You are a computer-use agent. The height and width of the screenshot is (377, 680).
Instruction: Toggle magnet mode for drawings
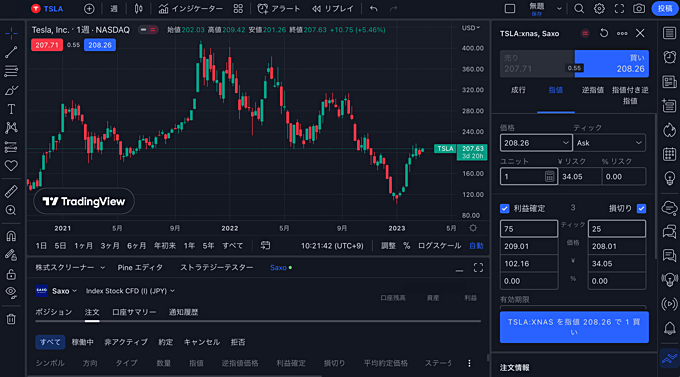[11, 236]
